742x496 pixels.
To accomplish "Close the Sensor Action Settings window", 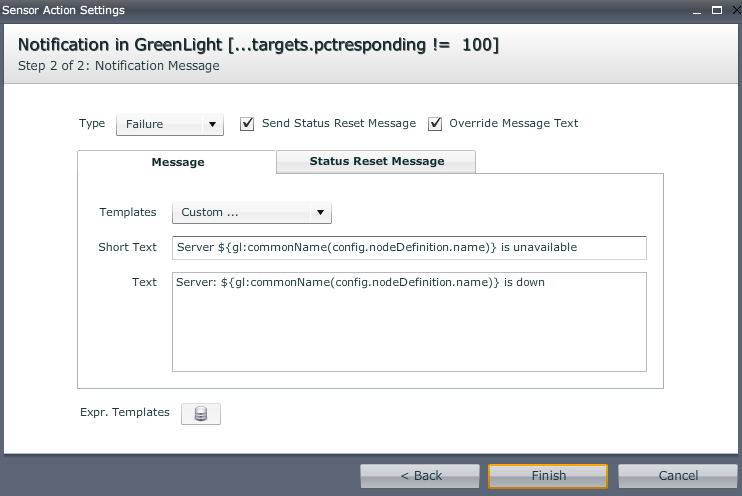I will click(x=731, y=9).
